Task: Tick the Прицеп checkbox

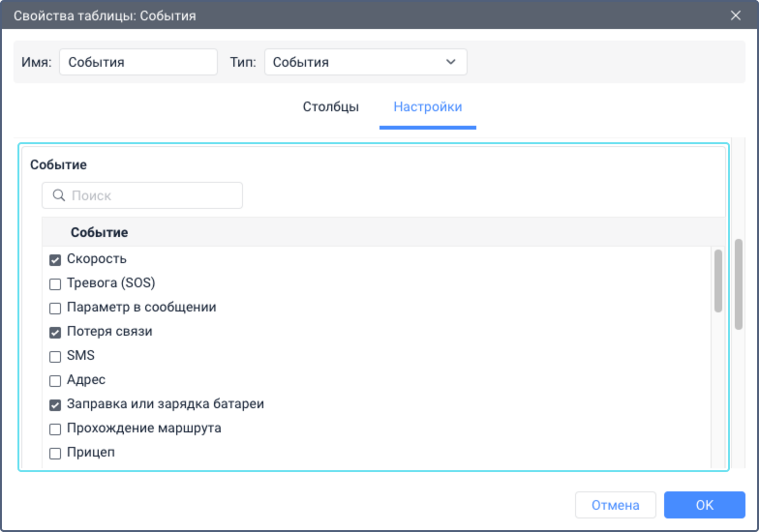Action: click(55, 454)
